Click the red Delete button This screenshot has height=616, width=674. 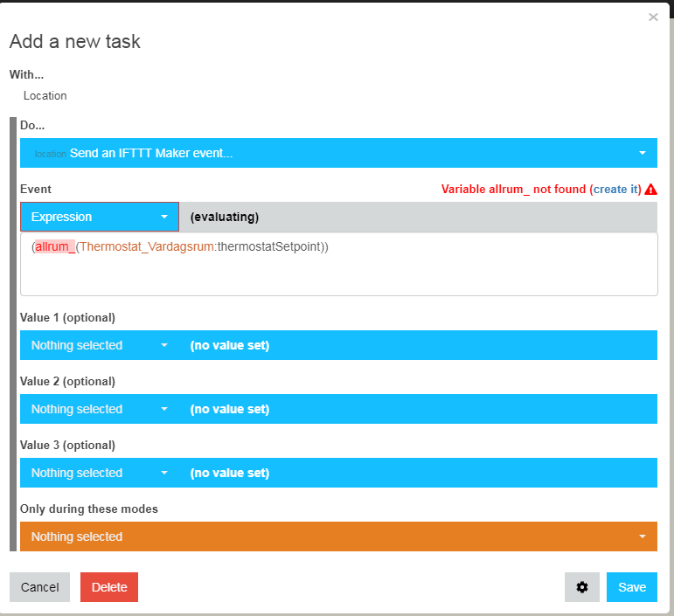(x=109, y=587)
